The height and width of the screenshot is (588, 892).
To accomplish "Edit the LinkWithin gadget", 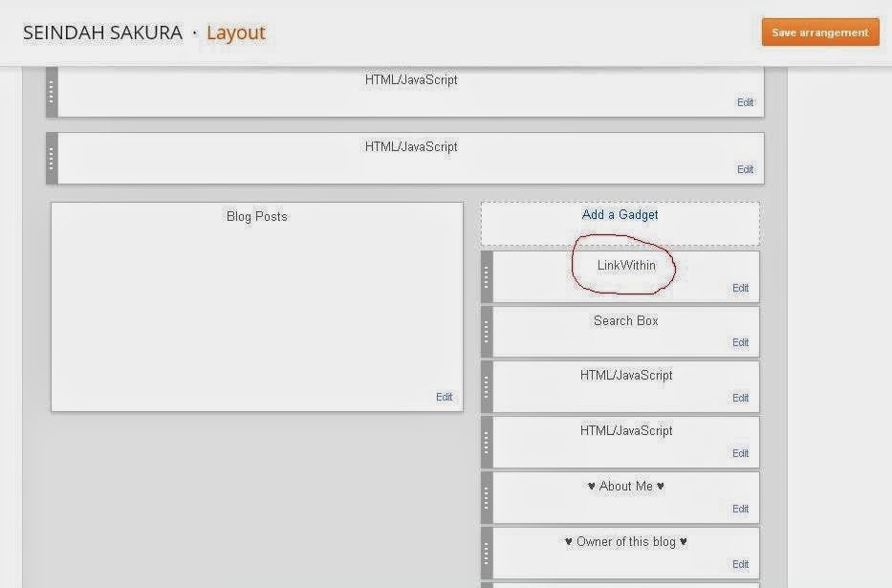I will (740, 289).
